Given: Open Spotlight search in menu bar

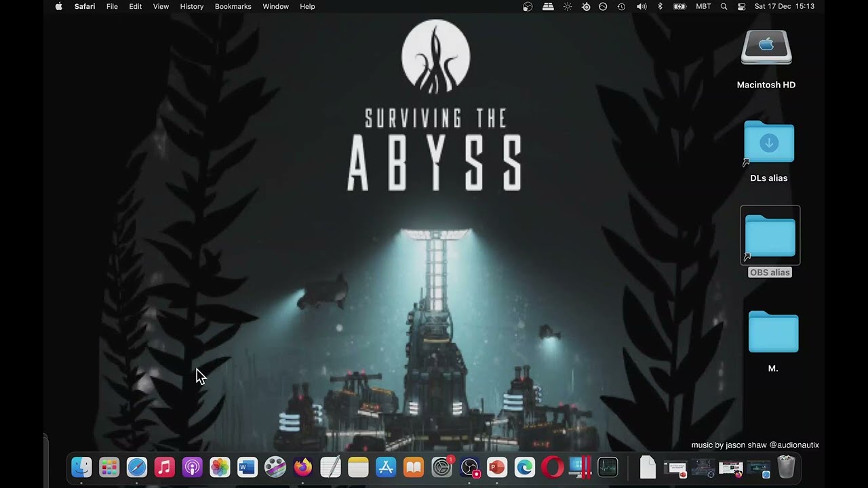Looking at the screenshot, I should click(724, 6).
